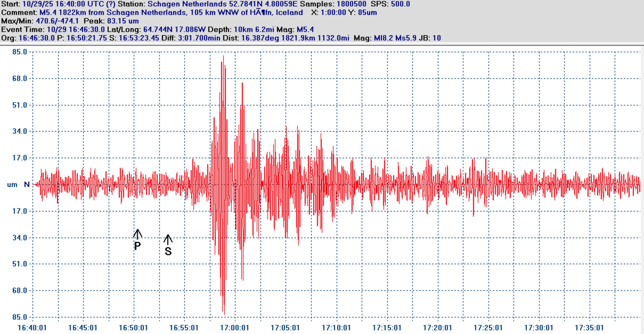644x334 pixels.
Task: Click the 17:00:01 time axis label
Action: (x=234, y=328)
